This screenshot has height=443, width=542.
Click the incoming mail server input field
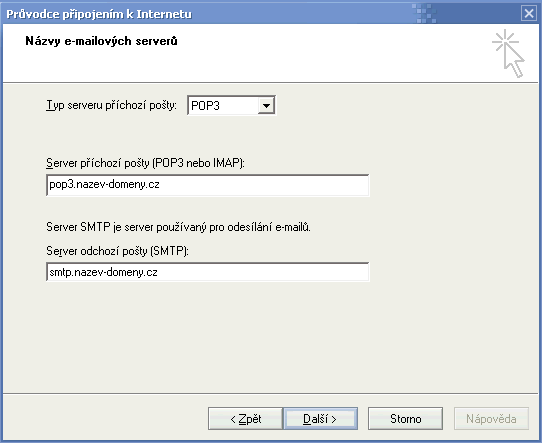tap(208, 185)
